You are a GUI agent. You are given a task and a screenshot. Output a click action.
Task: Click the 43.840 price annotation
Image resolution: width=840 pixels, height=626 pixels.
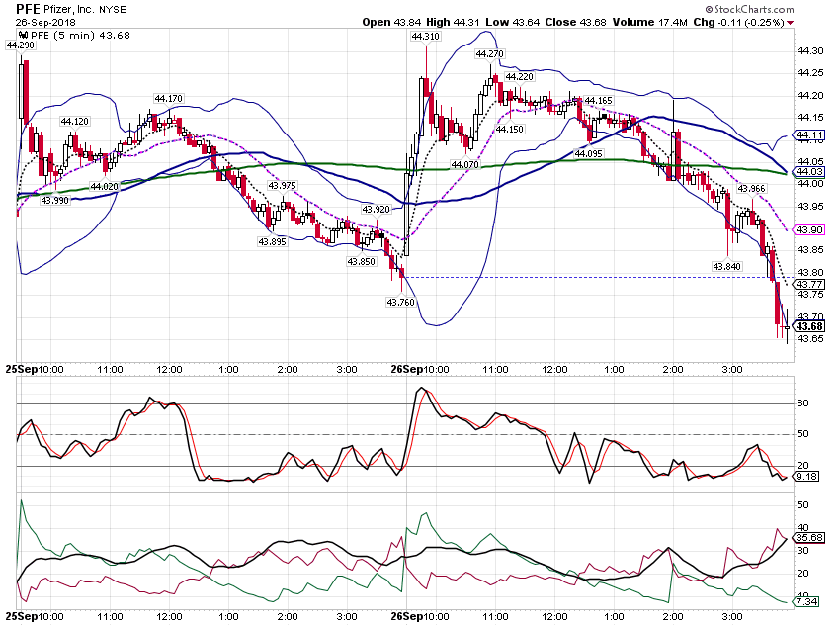(727, 266)
